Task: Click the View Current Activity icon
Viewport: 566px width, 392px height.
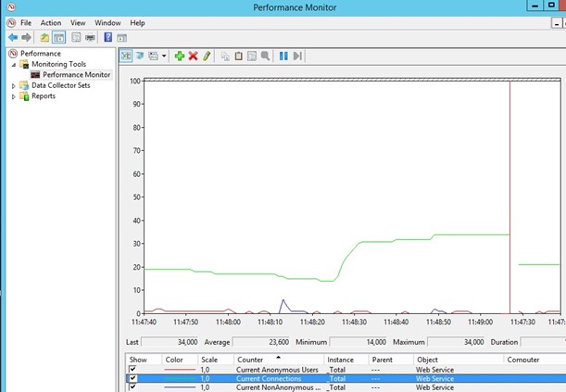Action: tap(127, 56)
